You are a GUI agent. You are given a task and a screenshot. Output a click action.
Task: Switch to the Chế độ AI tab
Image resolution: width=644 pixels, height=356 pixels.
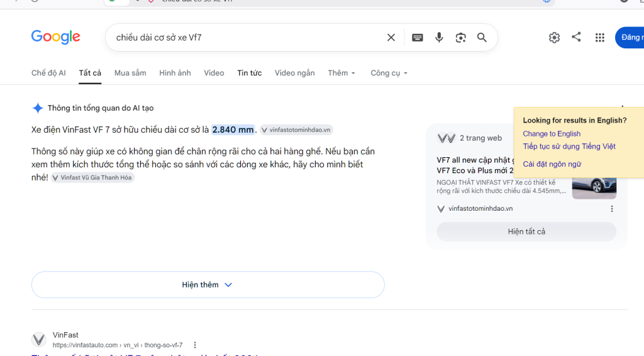[48, 73]
